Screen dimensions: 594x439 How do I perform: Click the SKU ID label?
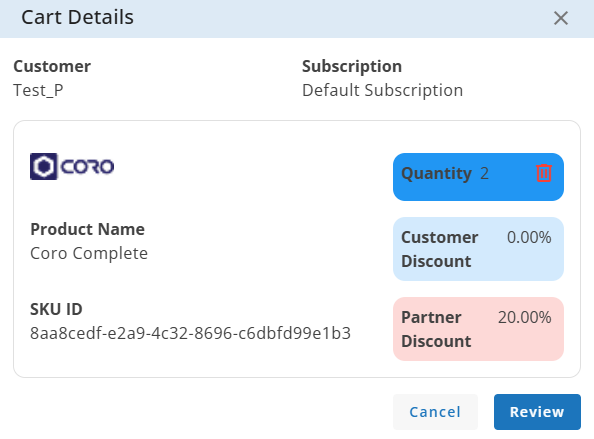(56, 309)
